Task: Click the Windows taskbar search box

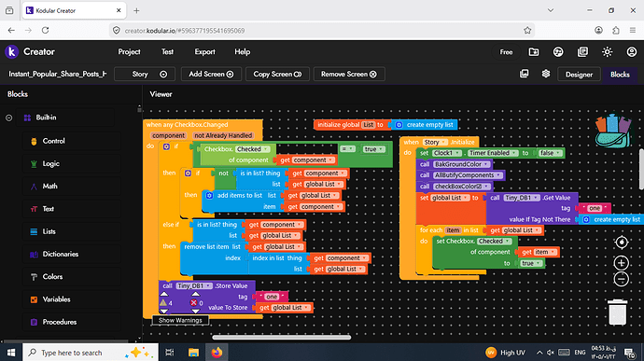Action: coord(90,353)
